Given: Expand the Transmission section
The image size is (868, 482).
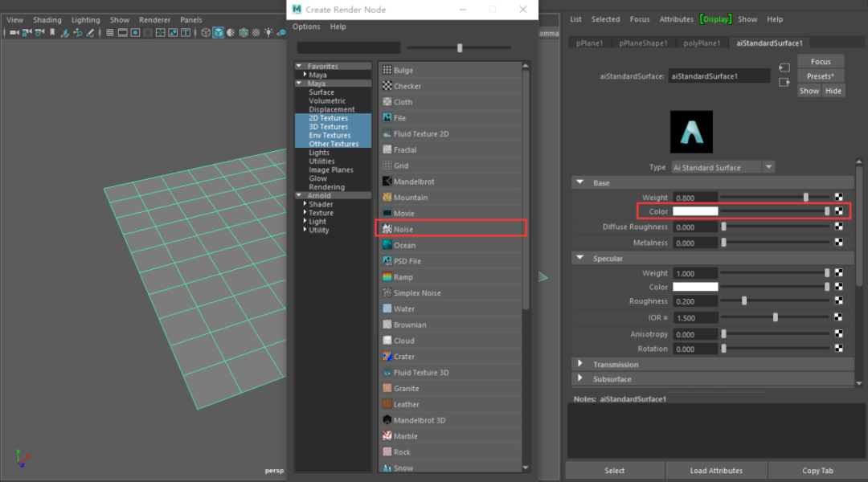Looking at the screenshot, I should pos(579,364).
